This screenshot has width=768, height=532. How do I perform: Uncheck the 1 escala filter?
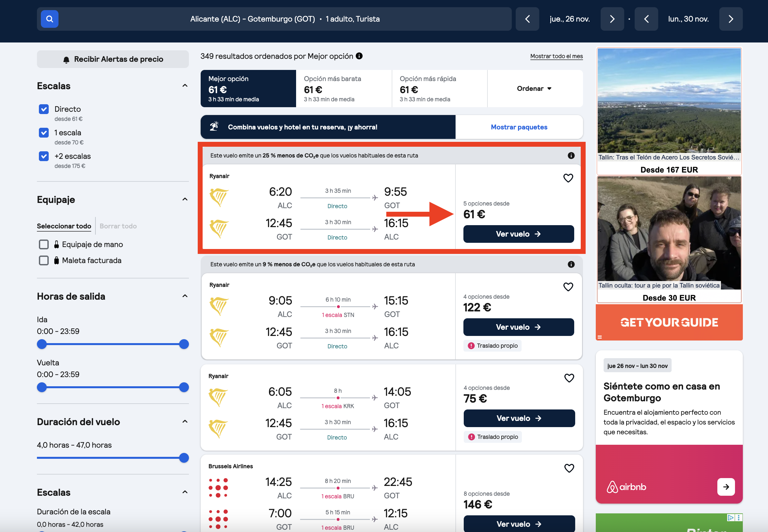[x=44, y=133]
